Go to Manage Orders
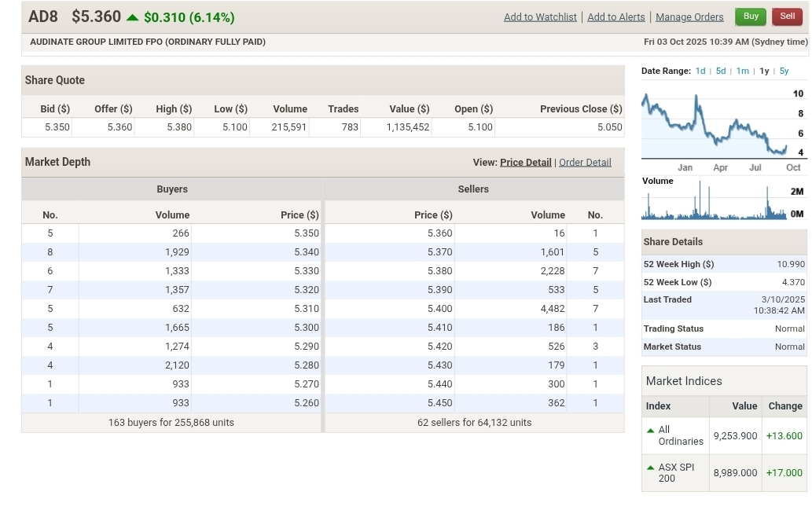This screenshot has width=812, height=510. tap(689, 17)
